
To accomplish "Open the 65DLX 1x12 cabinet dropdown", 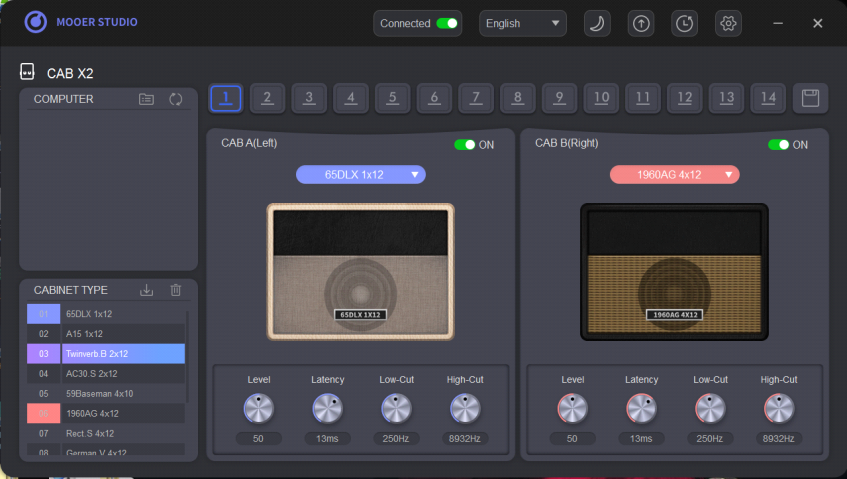I will 361,174.
